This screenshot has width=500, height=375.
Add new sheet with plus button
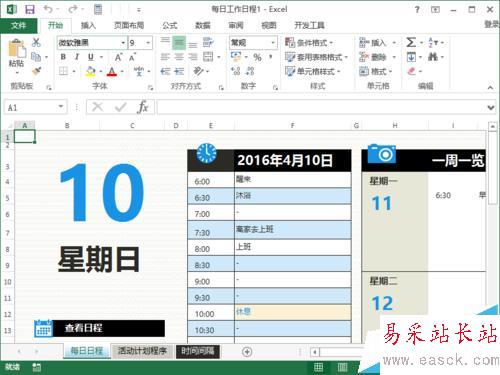point(247,352)
